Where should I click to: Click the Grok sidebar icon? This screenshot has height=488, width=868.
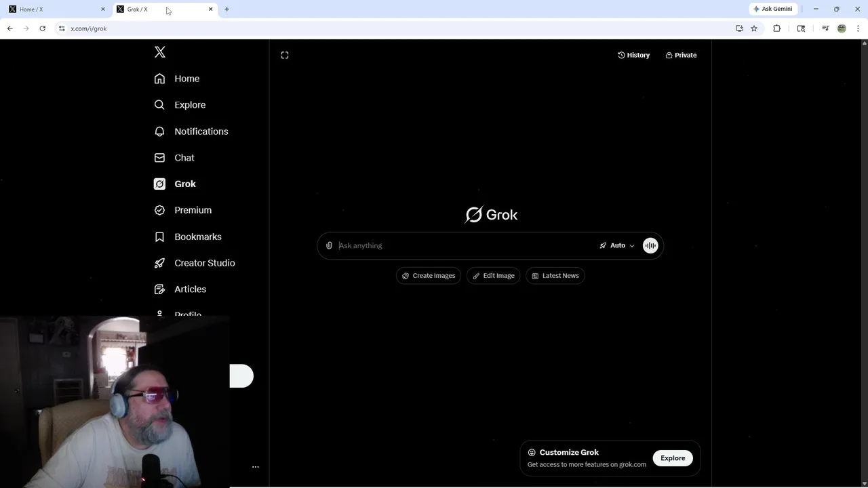[x=159, y=184]
